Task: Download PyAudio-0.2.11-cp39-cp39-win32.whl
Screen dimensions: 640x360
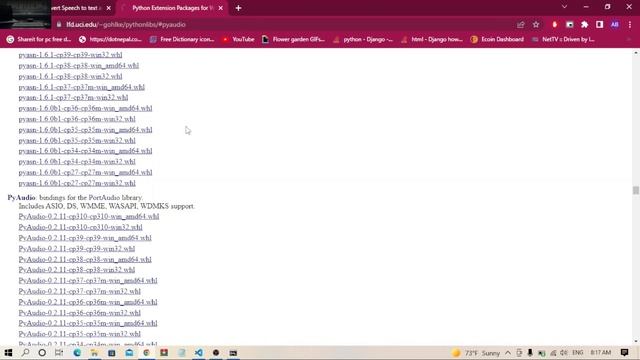Action: 76,249
